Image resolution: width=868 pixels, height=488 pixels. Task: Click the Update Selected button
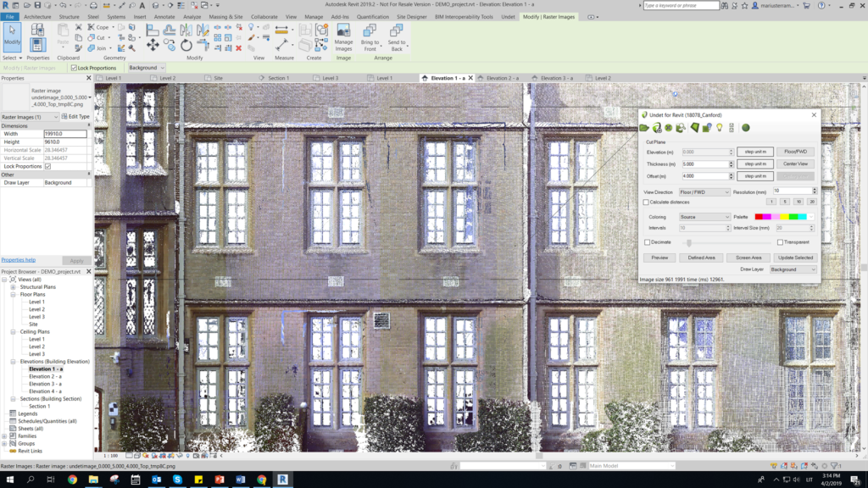(797, 256)
